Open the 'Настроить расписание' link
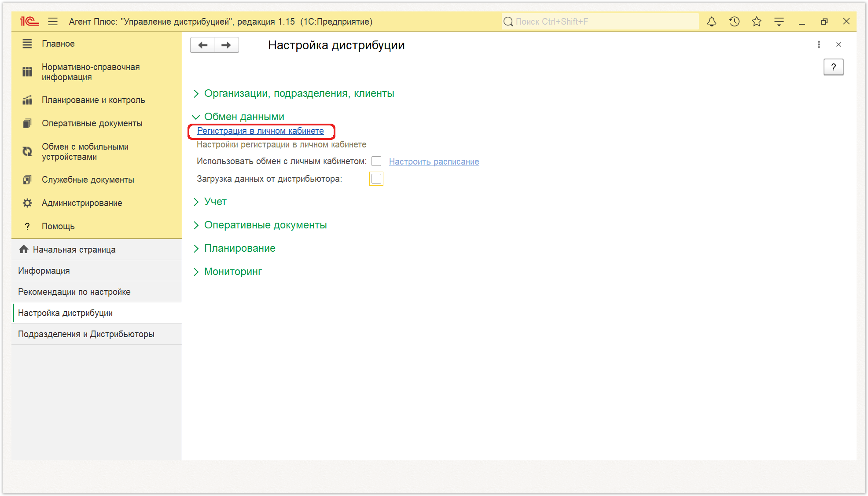This screenshot has width=868, height=496. tap(434, 162)
